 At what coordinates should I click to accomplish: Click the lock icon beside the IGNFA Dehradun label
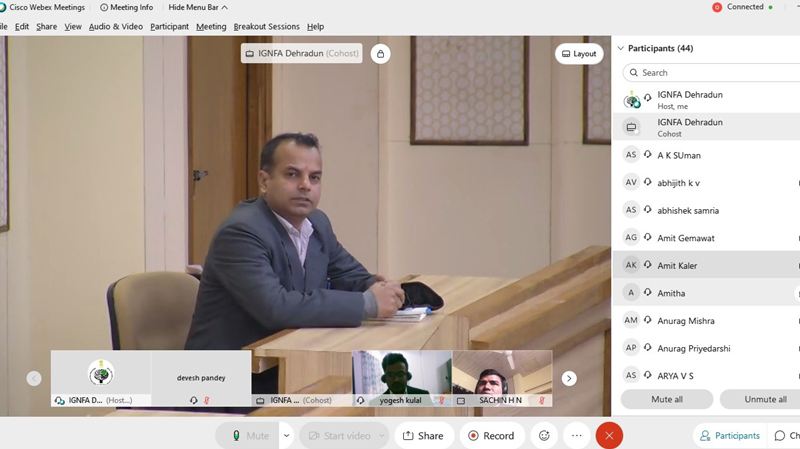tap(380, 54)
